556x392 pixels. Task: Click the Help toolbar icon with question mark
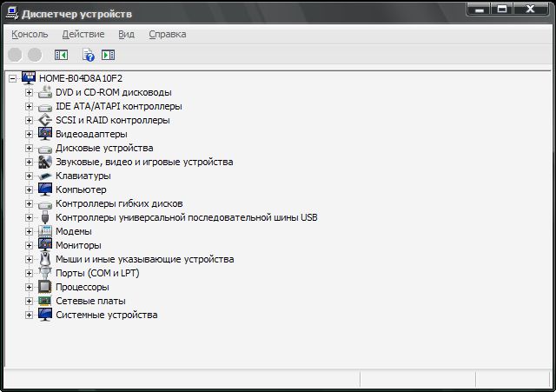click(88, 55)
